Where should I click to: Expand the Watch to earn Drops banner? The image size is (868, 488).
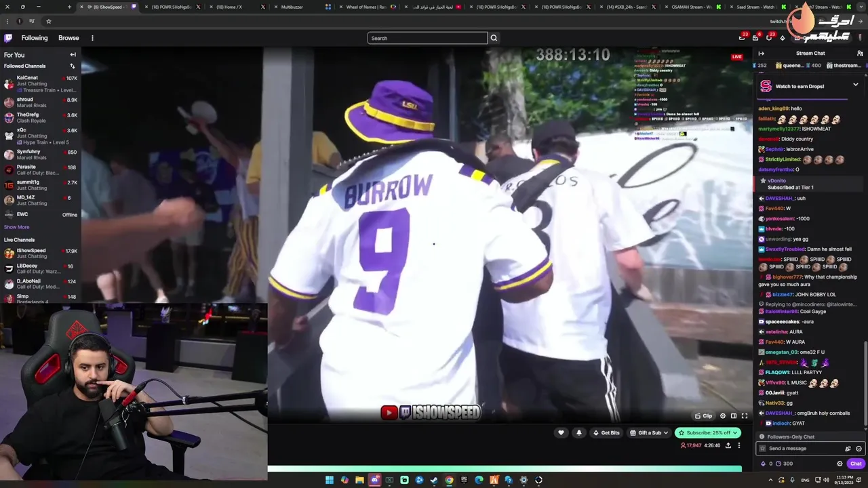(855, 85)
